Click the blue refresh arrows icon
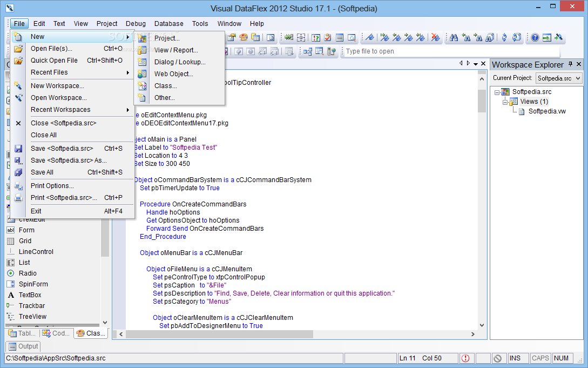 [x=504, y=37]
